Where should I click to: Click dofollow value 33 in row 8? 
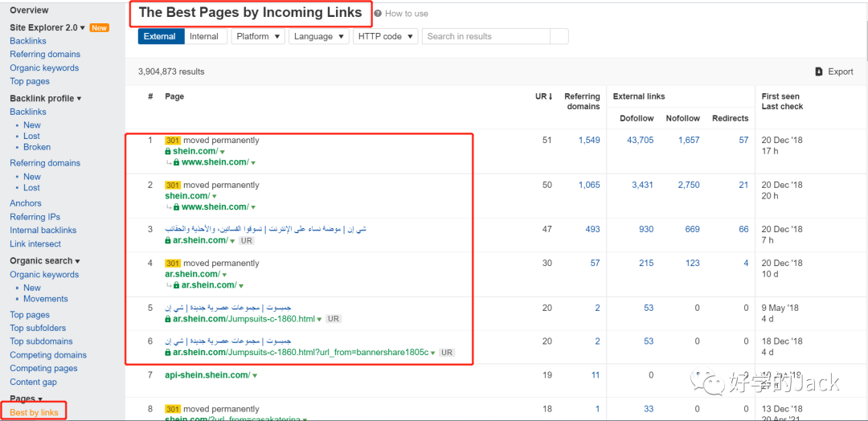click(649, 410)
